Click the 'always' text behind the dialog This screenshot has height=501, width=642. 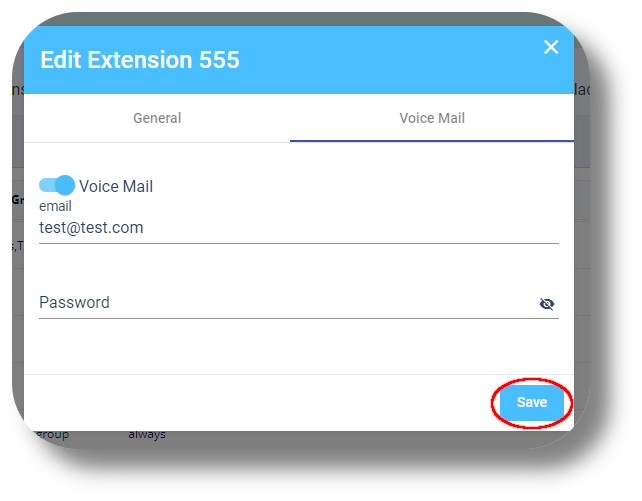[147, 435]
